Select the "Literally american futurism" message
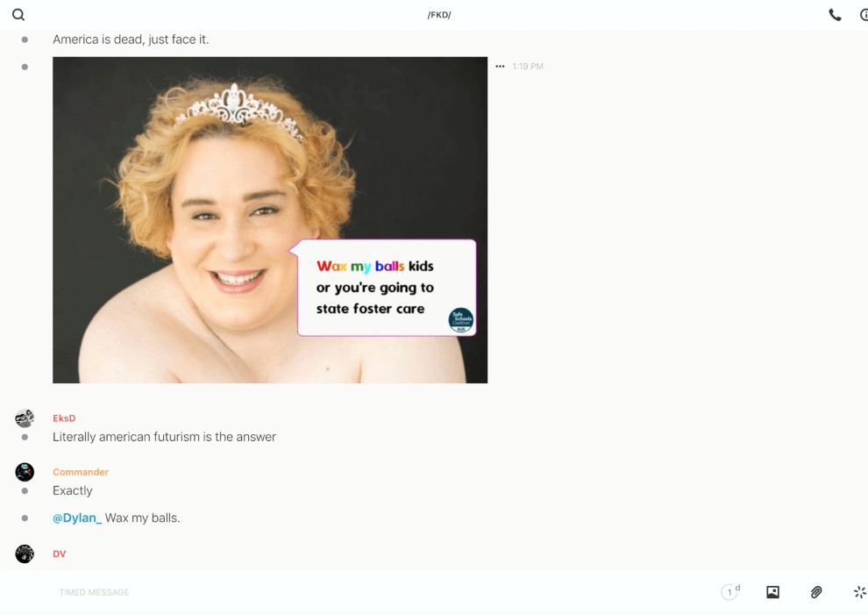The width and height of the screenshot is (868, 614). 164,437
